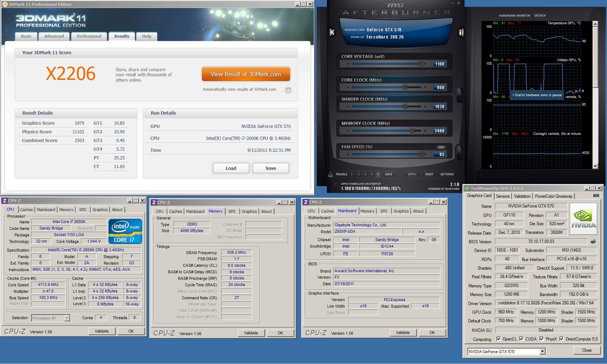Open the Professional tab in 3DMark 11
Image resolution: width=607 pixels, height=364 pixels.
89,36
